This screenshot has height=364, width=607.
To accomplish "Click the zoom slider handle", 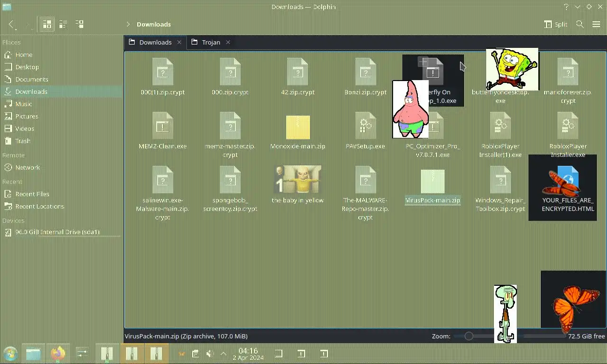I will point(469,336).
